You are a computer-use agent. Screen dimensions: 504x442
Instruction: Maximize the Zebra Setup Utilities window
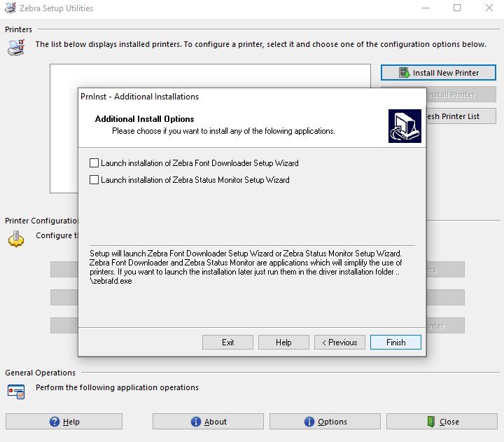tap(457, 8)
